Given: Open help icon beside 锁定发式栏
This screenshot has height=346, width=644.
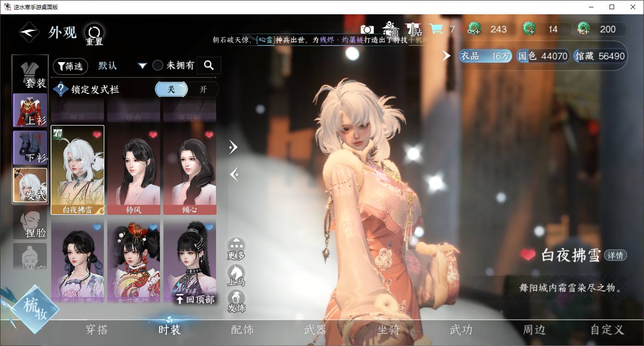Looking at the screenshot, I should pos(61,89).
